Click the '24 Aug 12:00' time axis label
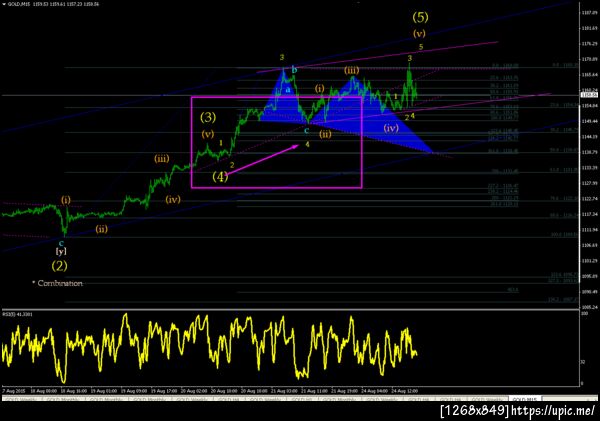This screenshot has width=600, height=421. pyautogui.click(x=404, y=391)
